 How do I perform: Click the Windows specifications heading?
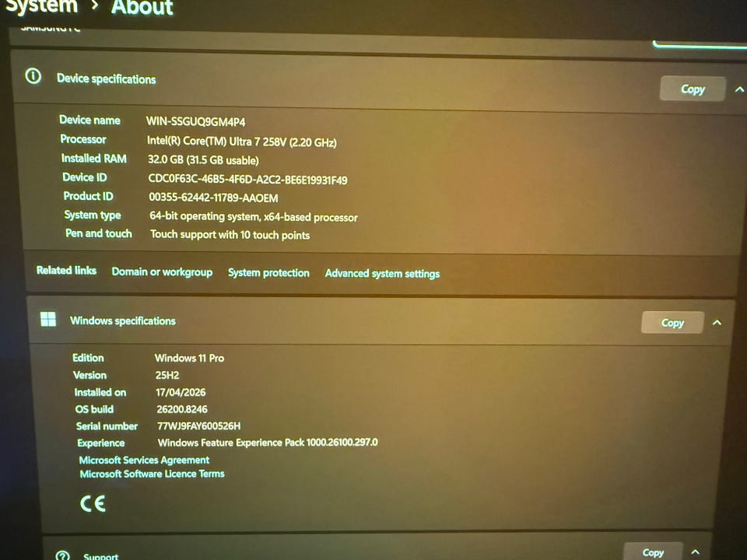(x=123, y=321)
